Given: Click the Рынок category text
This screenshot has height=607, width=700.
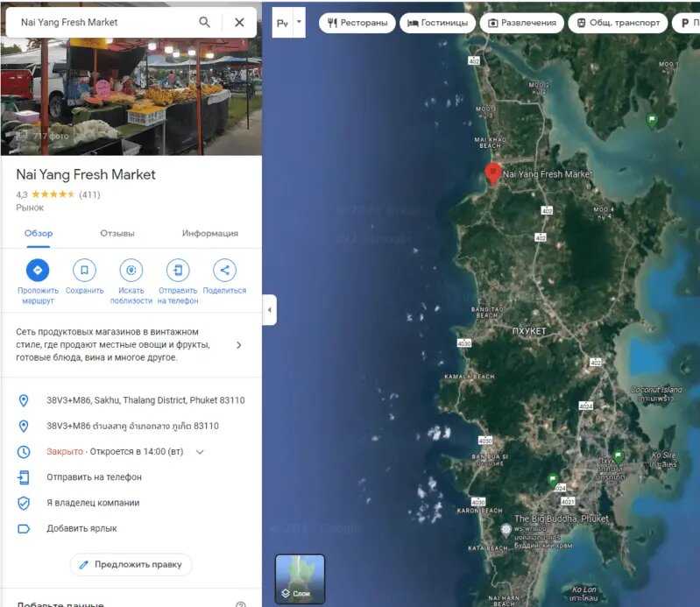Looking at the screenshot, I should (30, 208).
